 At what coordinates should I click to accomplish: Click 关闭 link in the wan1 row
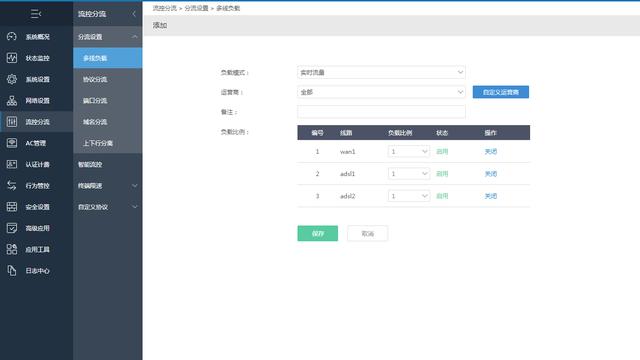pos(491,151)
